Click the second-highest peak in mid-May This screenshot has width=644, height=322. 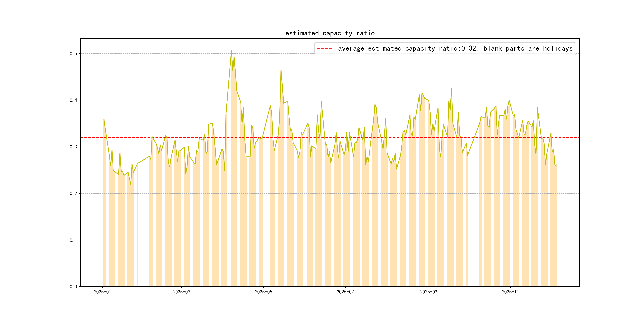click(281, 70)
